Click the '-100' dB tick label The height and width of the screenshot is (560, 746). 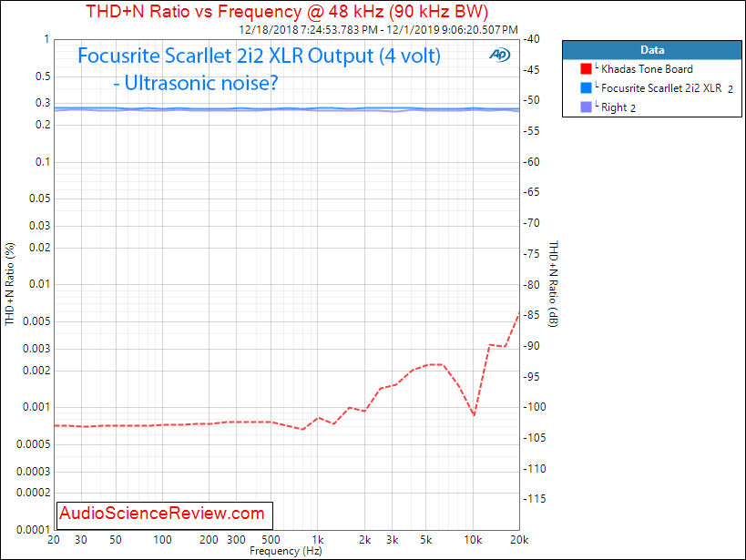pyautogui.click(x=535, y=407)
